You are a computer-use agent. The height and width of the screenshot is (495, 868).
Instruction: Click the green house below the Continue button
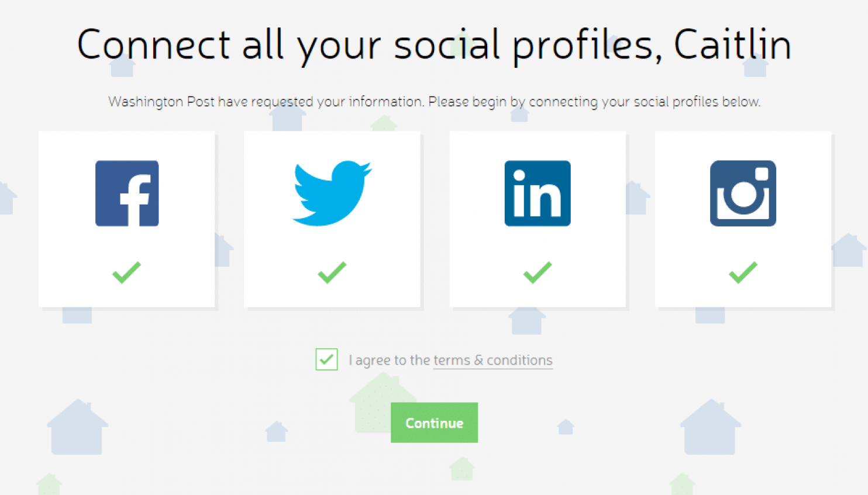click(x=462, y=469)
